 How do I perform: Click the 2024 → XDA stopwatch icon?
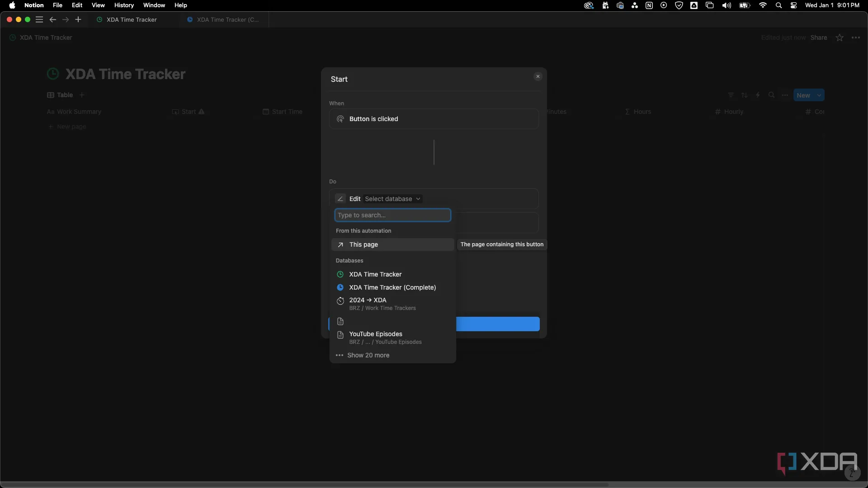click(x=340, y=301)
